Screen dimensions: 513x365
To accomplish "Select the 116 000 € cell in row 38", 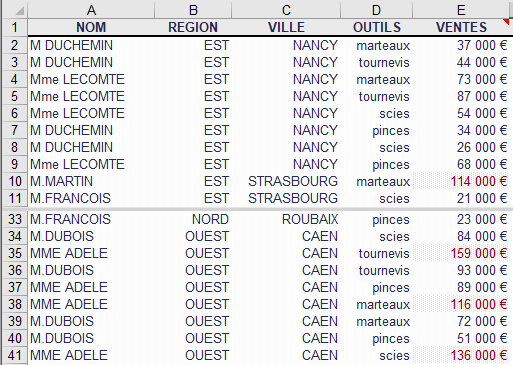I will [x=461, y=304].
